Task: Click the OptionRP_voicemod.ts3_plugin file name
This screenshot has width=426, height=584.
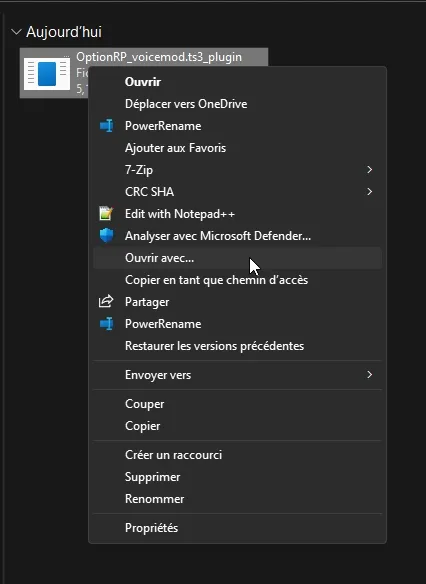Action: pyautogui.click(x=159, y=57)
